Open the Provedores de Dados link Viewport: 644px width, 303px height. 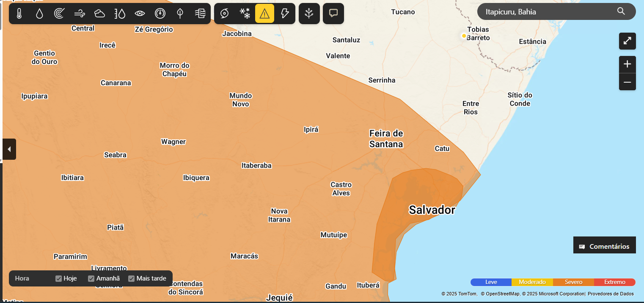point(611,294)
